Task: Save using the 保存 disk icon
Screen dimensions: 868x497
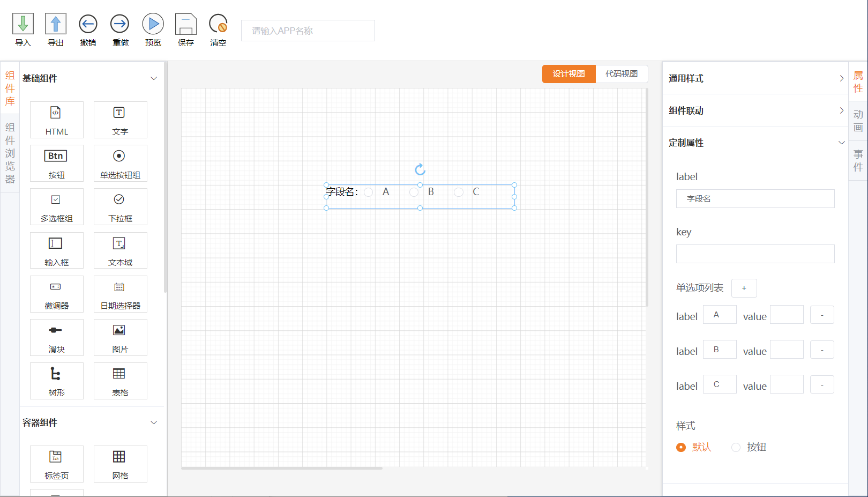Action: tap(186, 24)
